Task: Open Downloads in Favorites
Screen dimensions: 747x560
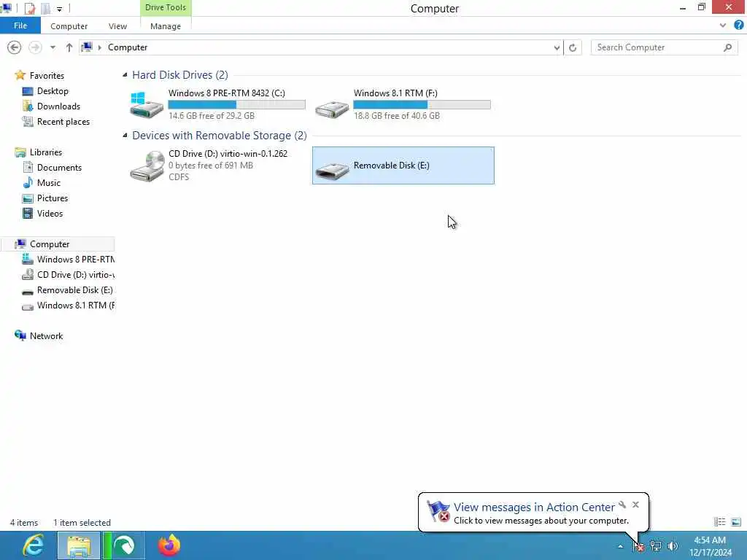Action: tap(58, 106)
